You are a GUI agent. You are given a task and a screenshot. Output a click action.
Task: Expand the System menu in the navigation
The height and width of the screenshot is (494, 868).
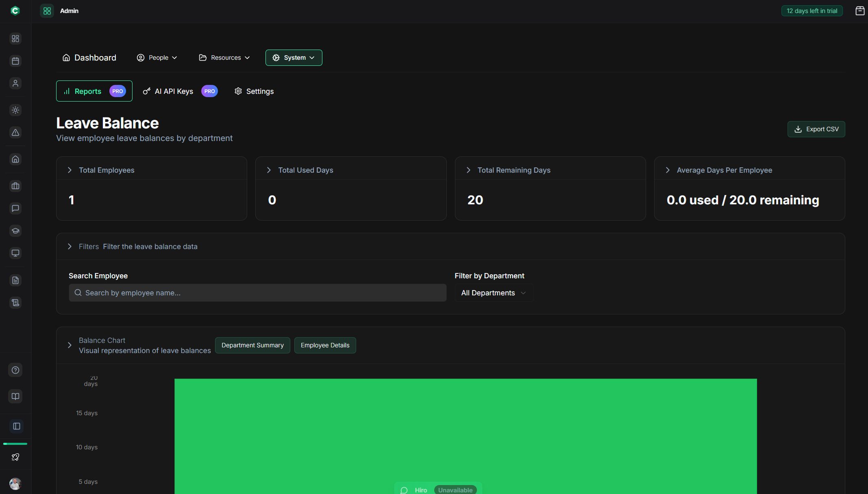[x=294, y=57]
